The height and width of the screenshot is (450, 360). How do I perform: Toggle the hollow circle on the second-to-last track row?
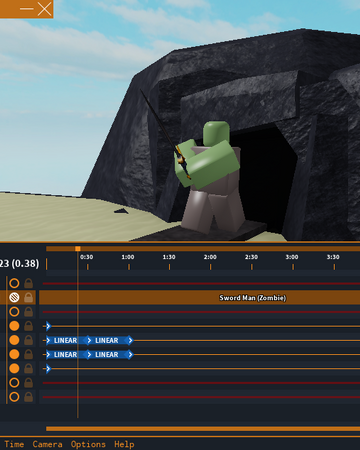pos(14,382)
